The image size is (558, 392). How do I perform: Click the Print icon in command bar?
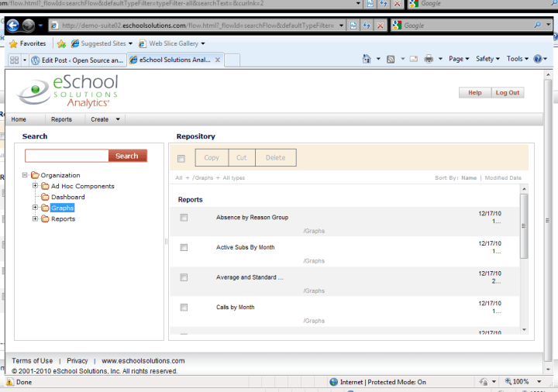click(x=428, y=59)
